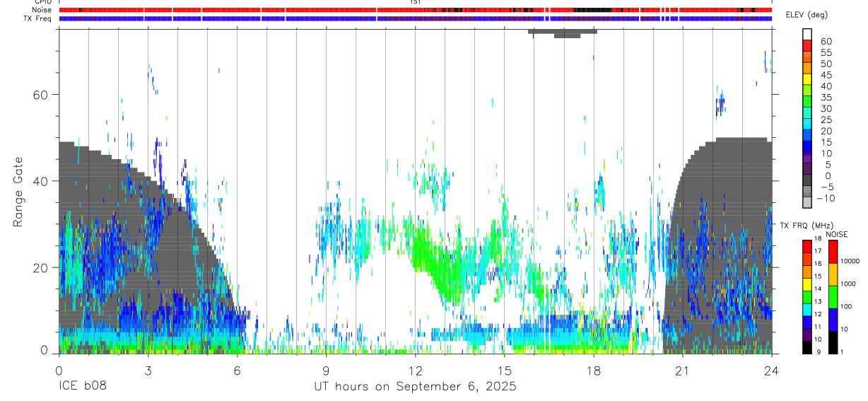Click ELEV legend value '55'

tap(826, 52)
